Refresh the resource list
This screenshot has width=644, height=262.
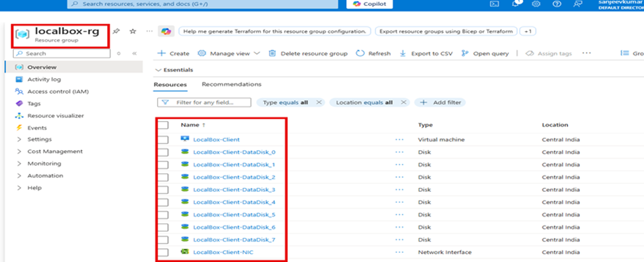[x=373, y=54]
